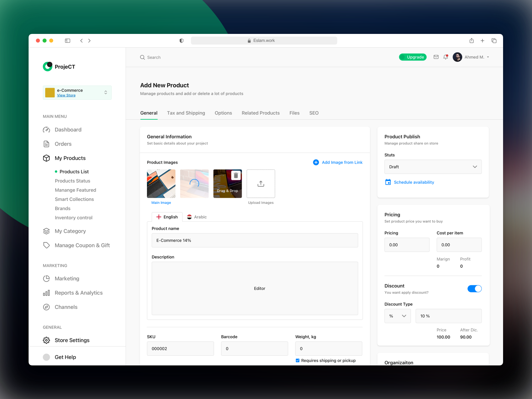
Task: Click Add Image from Link
Action: [342, 162]
